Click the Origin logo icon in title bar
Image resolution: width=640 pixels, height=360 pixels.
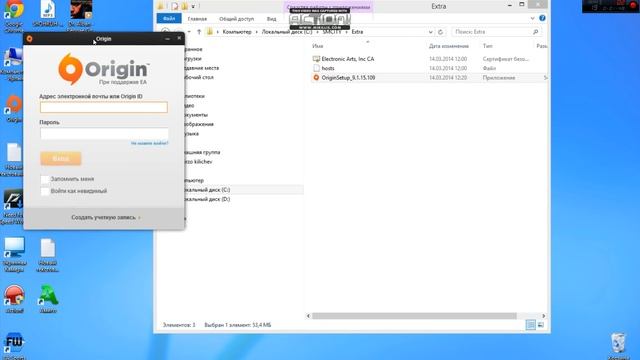[29, 39]
